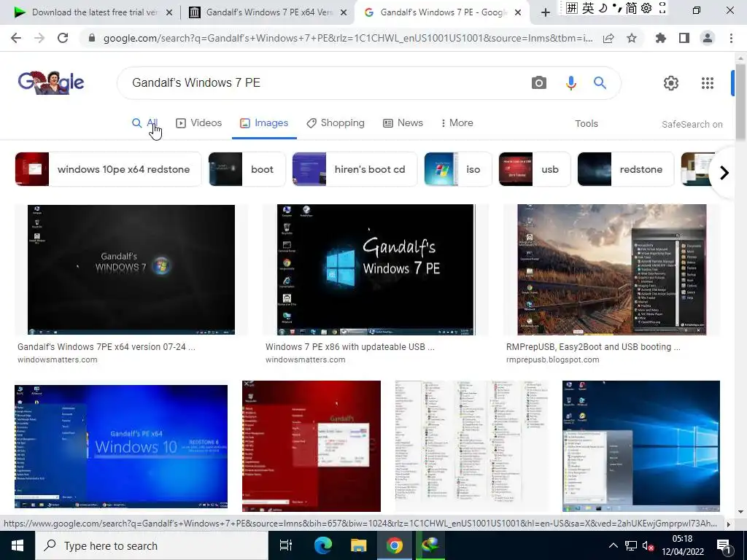Open Chrome three-dot menu
Screen dimensions: 747x560
tap(731, 38)
